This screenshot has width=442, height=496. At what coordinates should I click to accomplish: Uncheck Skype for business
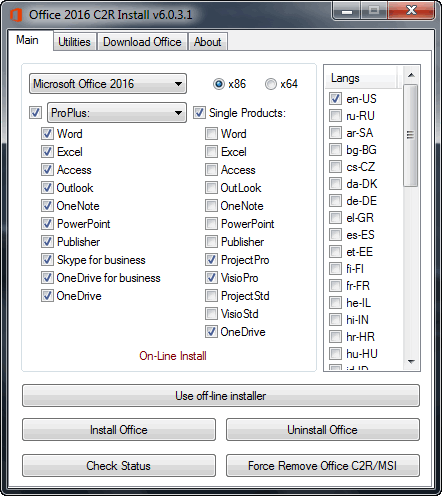tap(47, 260)
